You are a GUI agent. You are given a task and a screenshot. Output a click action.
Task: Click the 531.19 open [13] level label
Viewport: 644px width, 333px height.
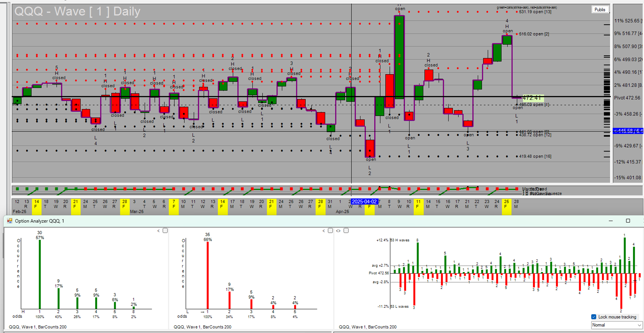coord(535,12)
